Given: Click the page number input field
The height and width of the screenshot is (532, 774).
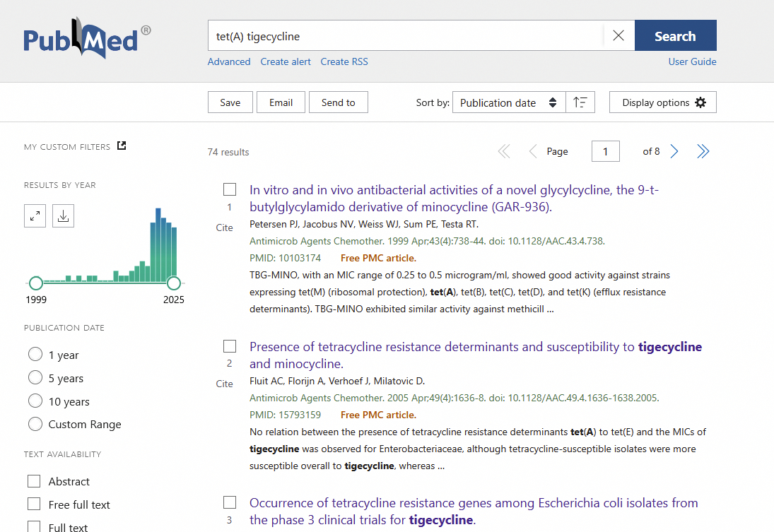Looking at the screenshot, I should pos(605,151).
